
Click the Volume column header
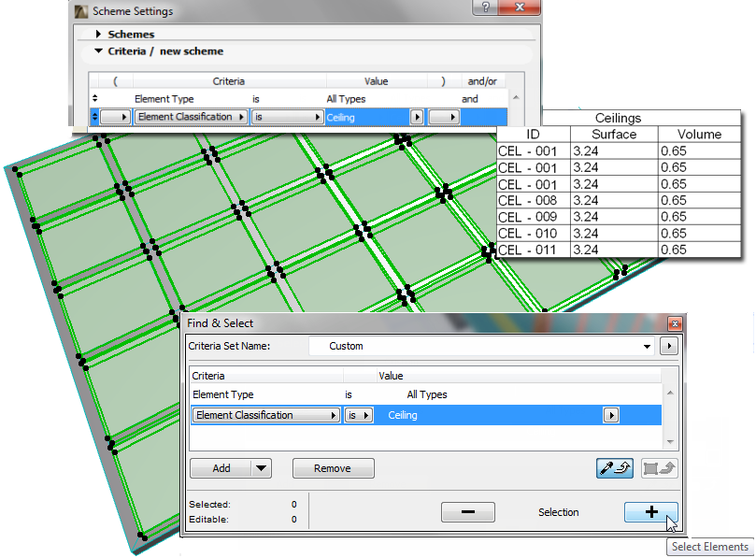click(699, 134)
